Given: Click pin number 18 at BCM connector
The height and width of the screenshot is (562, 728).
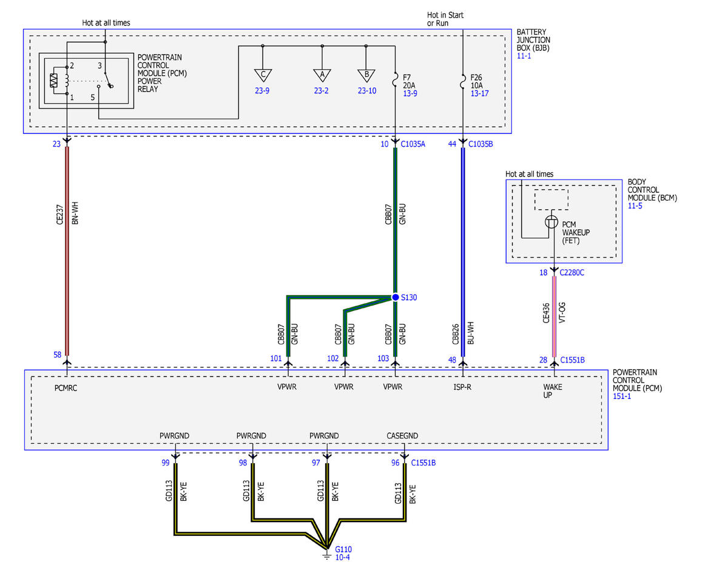Looking at the screenshot, I should pyautogui.click(x=543, y=272).
